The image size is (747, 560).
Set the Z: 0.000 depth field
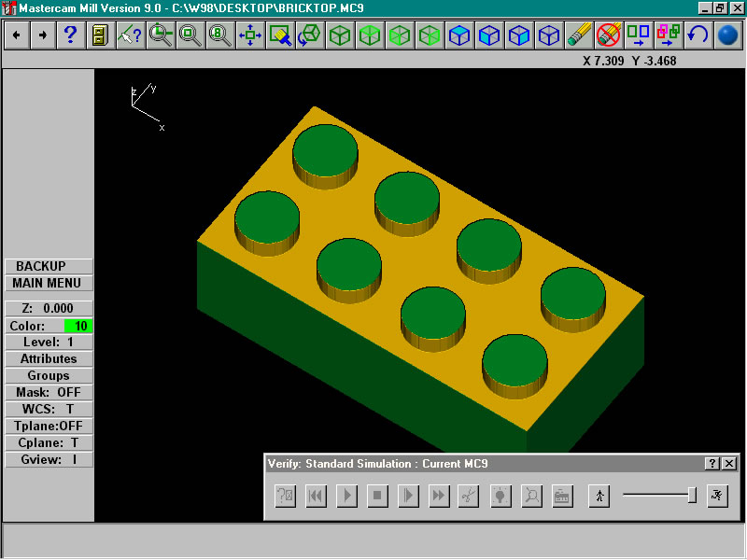click(x=49, y=309)
